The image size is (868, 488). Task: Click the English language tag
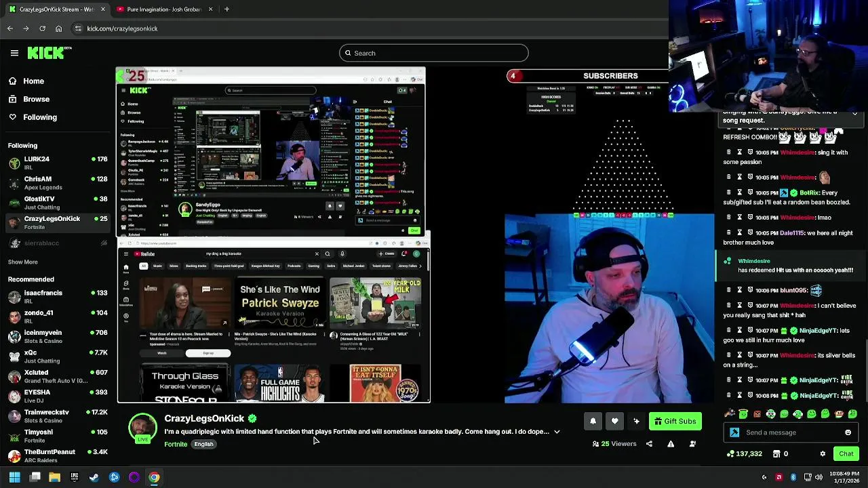(203, 445)
